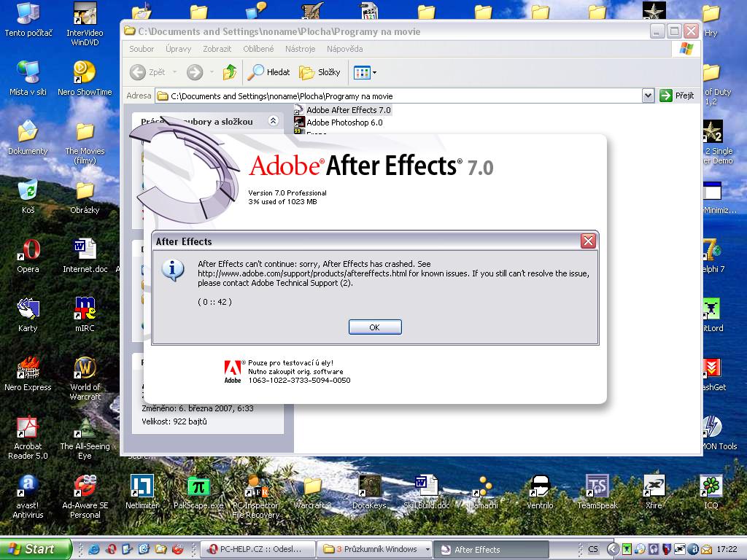The height and width of the screenshot is (560, 747).
Task: Open InterVideo WinDVD desktop icon
Action: pos(85,24)
